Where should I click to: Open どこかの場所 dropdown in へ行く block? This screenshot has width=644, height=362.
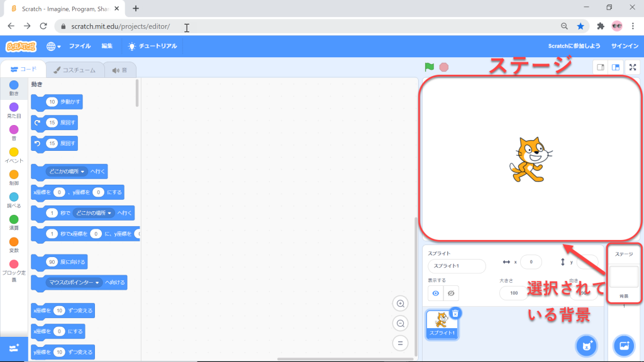click(67, 172)
